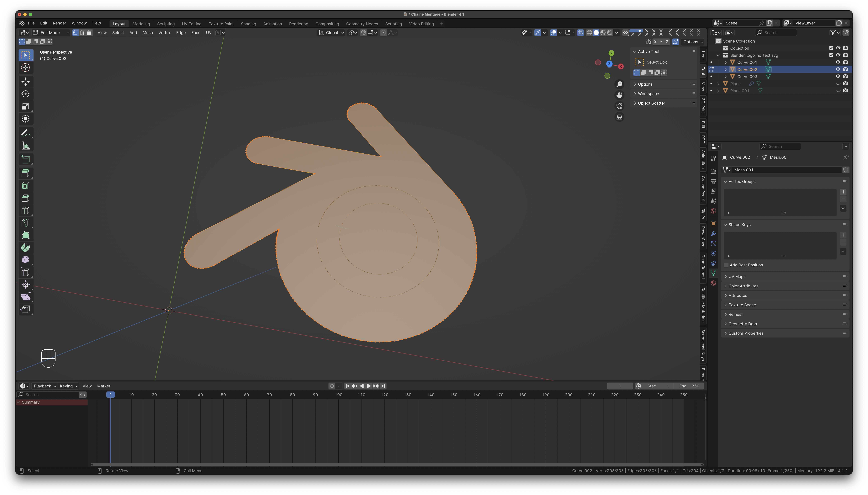Switch to edge select mode

pos(83,33)
